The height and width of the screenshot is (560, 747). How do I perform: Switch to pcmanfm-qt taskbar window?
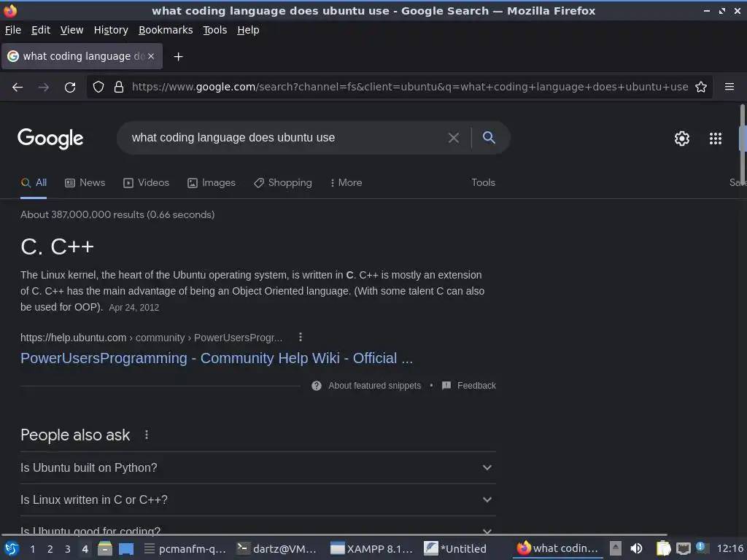point(185,548)
